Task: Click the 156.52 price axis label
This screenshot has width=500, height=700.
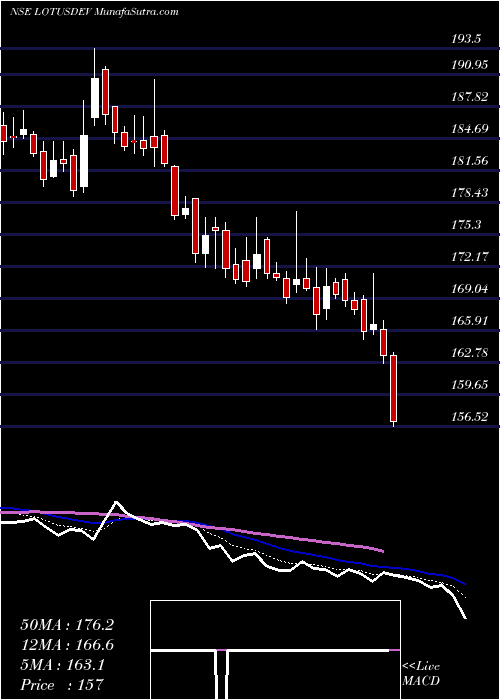Action: tap(471, 417)
